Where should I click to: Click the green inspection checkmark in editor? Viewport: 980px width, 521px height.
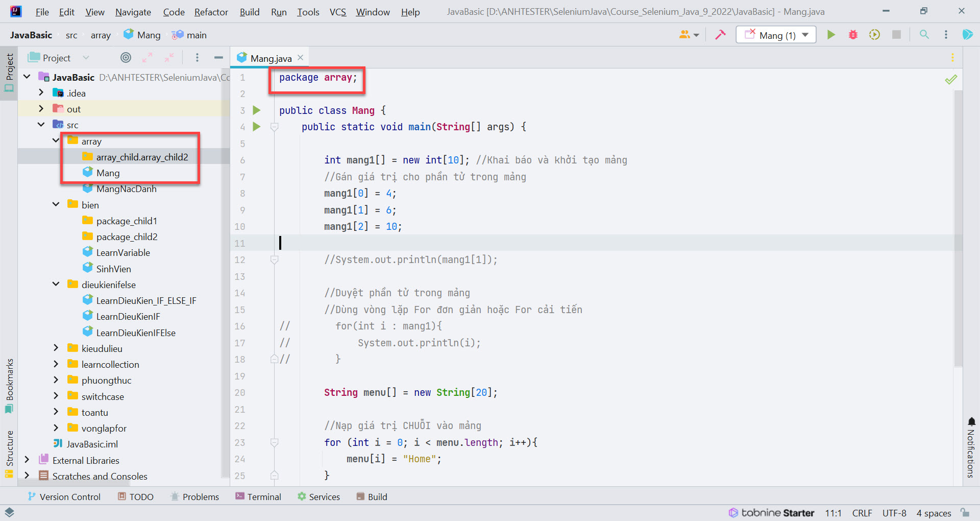pyautogui.click(x=951, y=79)
